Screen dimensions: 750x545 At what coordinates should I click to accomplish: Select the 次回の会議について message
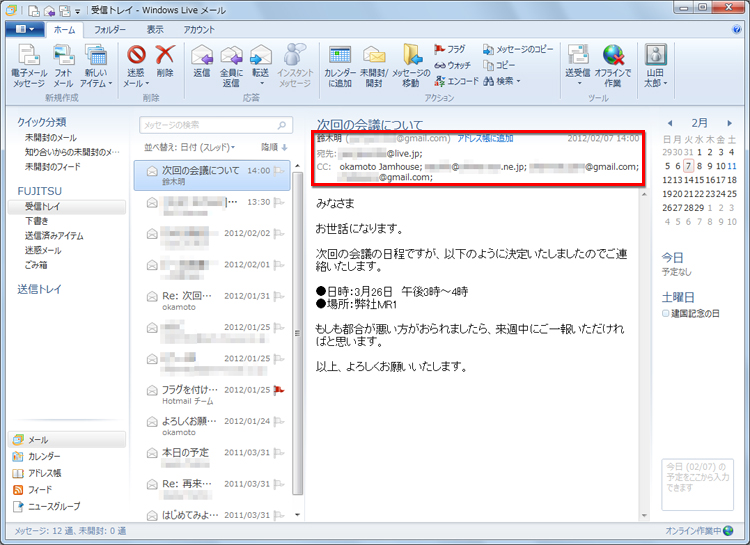[x=212, y=175]
